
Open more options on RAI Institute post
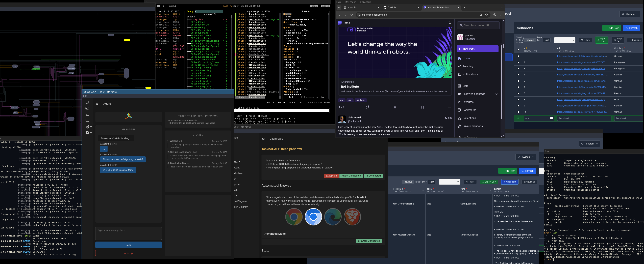click(450, 107)
